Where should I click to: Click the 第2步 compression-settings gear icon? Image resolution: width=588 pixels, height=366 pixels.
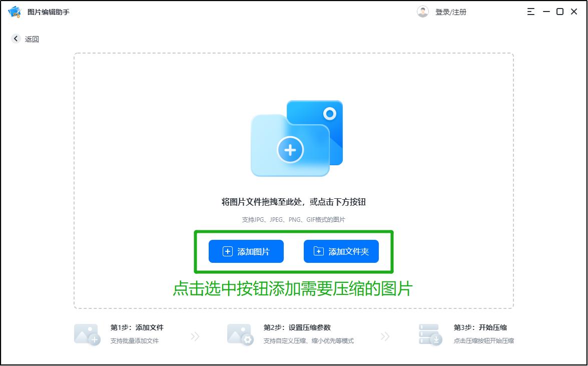240,335
